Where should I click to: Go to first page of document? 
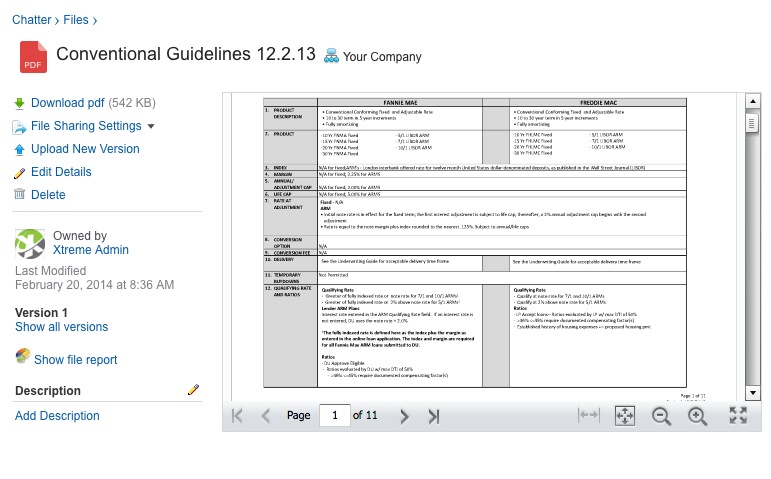pyautogui.click(x=237, y=416)
